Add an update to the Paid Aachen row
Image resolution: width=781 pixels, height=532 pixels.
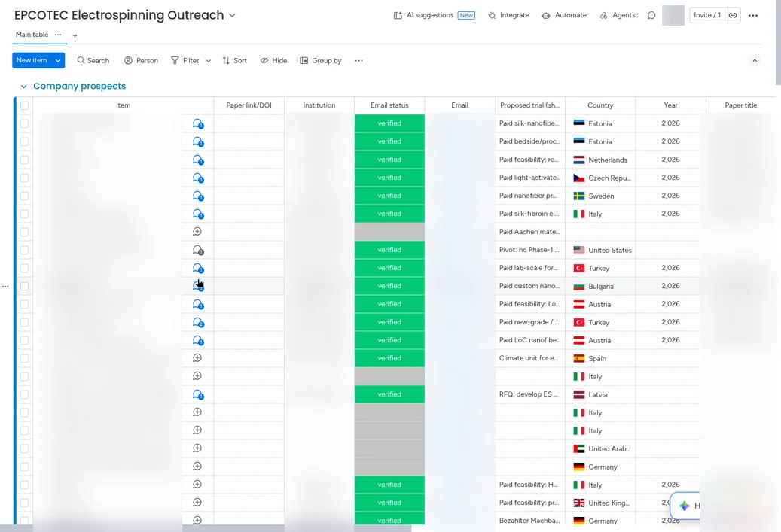tap(197, 232)
